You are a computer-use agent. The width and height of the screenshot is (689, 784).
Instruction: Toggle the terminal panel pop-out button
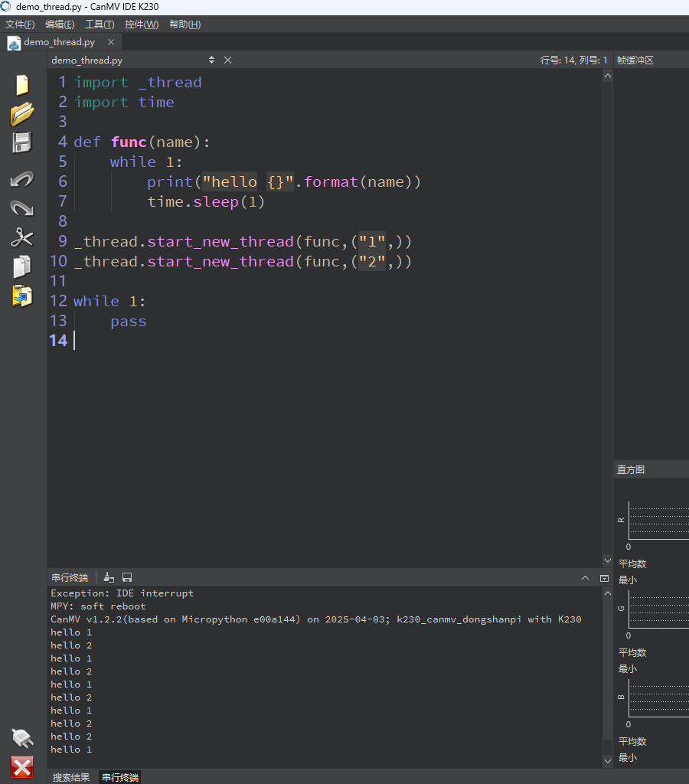(x=604, y=578)
